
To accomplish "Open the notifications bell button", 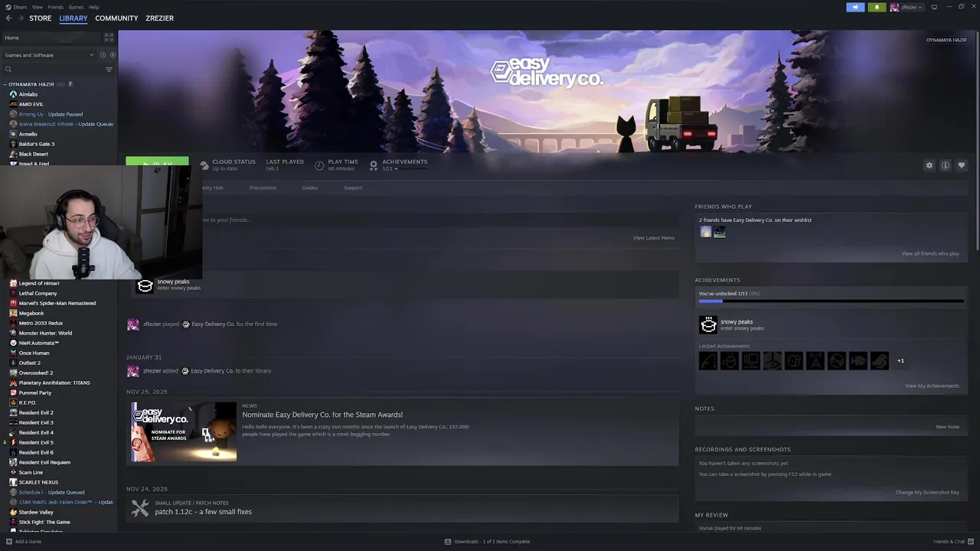I will pos(877,7).
